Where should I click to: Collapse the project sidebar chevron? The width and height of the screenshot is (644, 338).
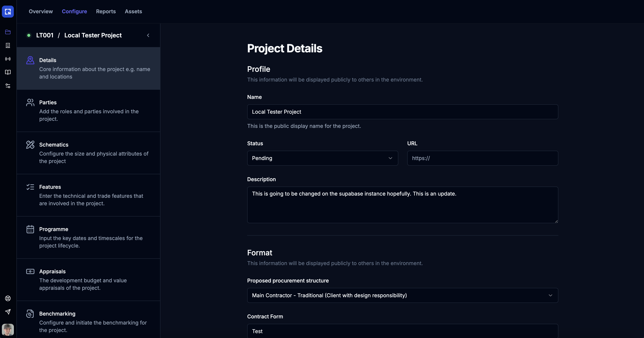[148, 36]
